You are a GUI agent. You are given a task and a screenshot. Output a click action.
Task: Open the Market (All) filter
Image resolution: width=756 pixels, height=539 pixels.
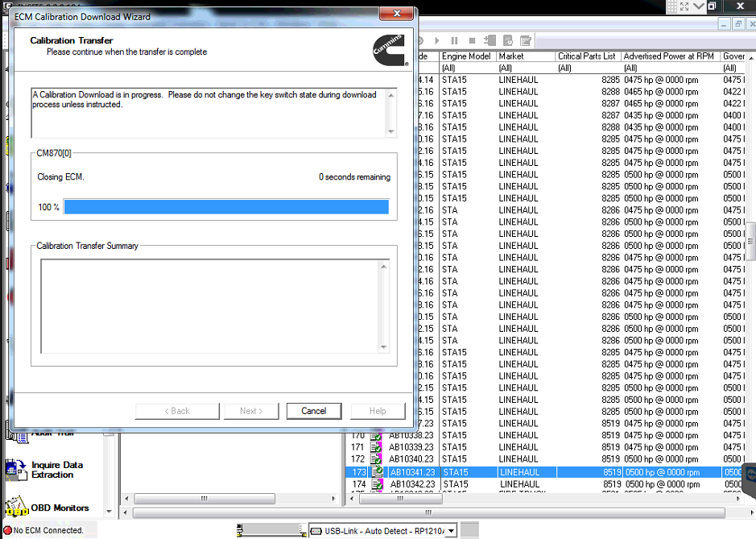tap(525, 68)
